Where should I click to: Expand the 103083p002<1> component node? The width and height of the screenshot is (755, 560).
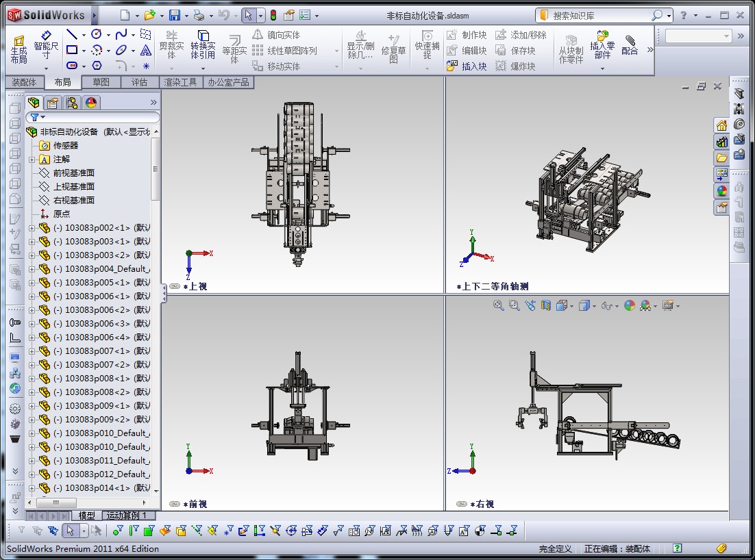(x=32, y=227)
